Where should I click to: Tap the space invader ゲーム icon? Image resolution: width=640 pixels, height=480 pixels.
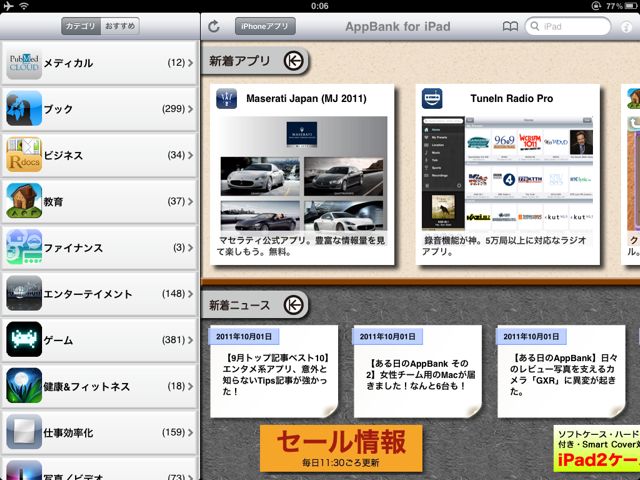(x=24, y=339)
